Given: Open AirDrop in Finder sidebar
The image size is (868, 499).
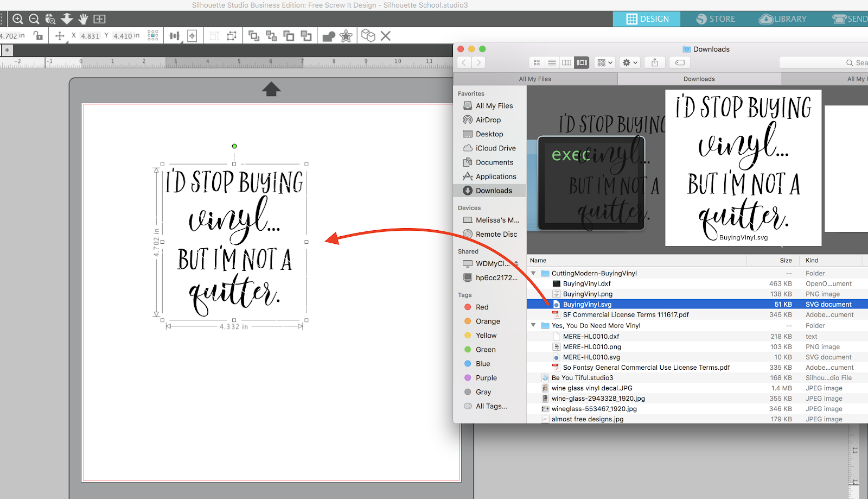Looking at the screenshot, I should click(488, 120).
